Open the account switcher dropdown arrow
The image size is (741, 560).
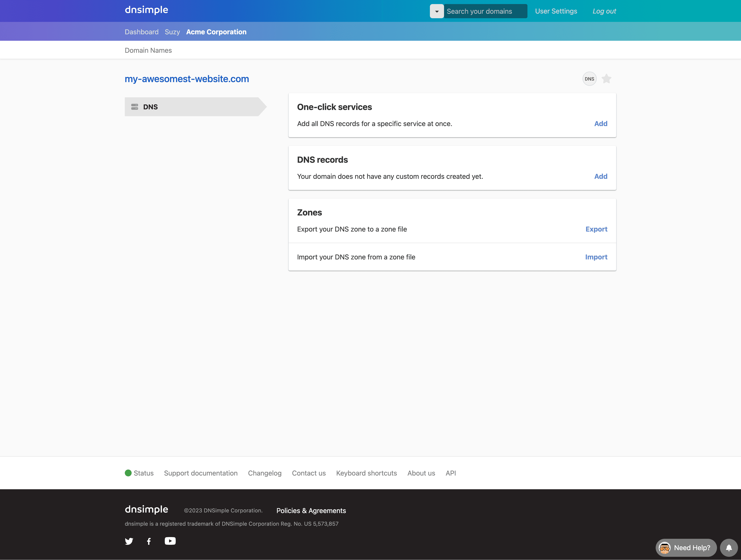437,11
